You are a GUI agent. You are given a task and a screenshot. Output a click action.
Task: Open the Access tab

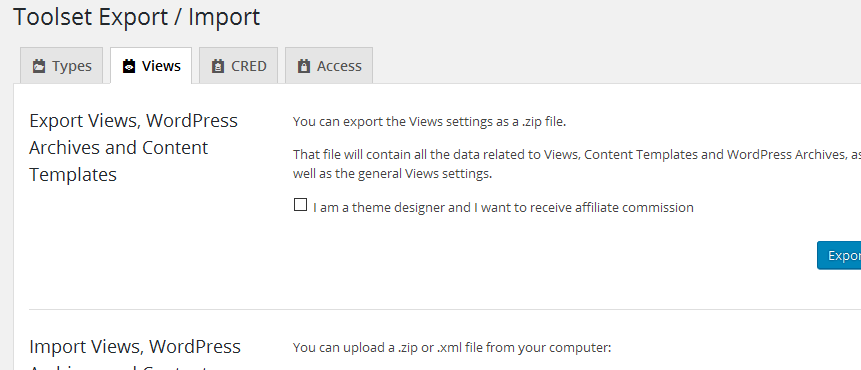click(x=329, y=66)
